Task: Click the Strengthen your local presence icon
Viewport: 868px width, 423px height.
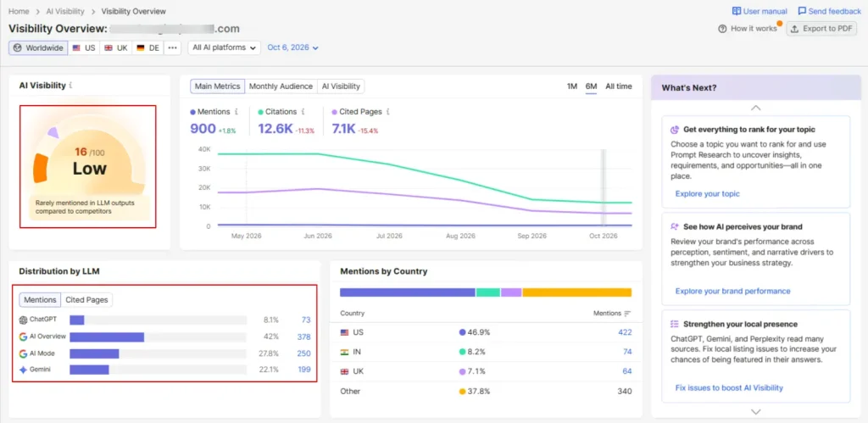Action: point(674,324)
